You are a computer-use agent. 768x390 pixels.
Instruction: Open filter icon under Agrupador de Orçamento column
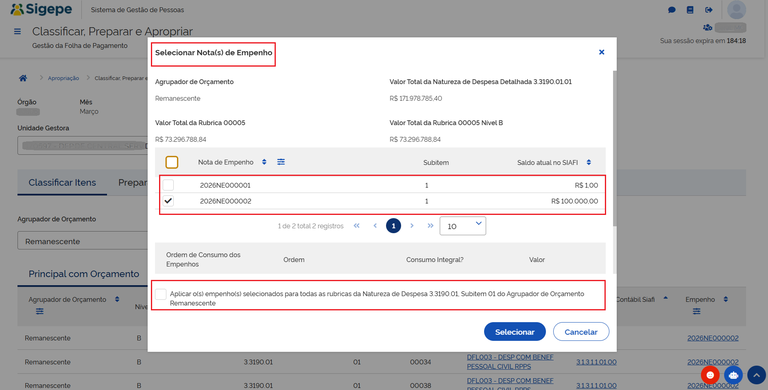coord(40,311)
